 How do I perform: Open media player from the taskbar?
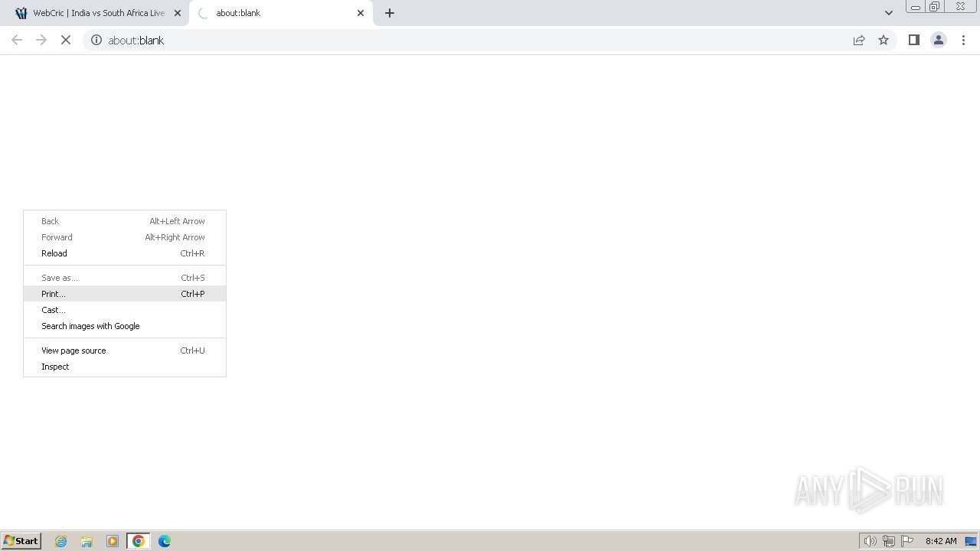pos(113,541)
